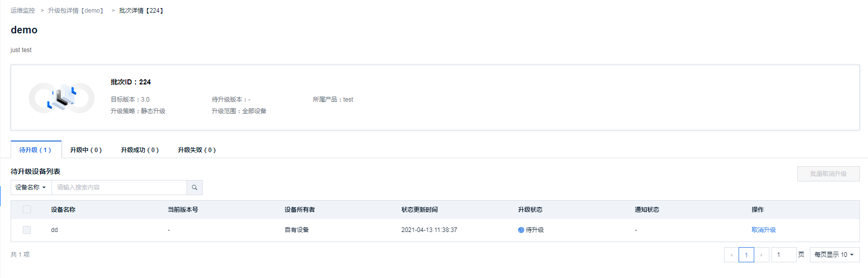
Task: Click the 共 1 项 total count
Action: [20, 255]
